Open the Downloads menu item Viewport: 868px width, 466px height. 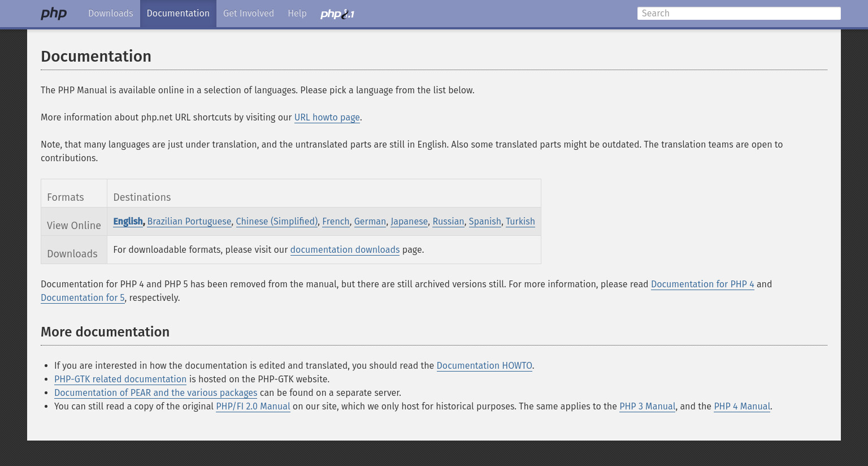pos(111,14)
